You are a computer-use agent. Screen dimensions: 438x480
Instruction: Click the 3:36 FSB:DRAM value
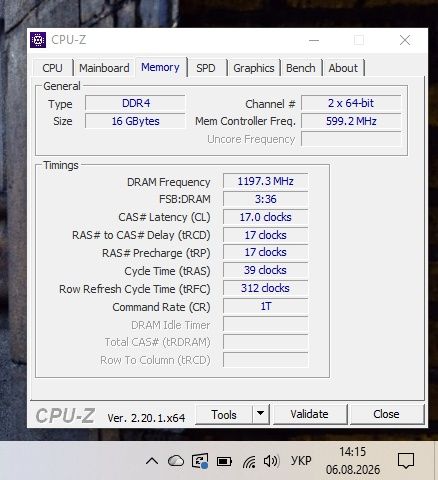(x=265, y=199)
